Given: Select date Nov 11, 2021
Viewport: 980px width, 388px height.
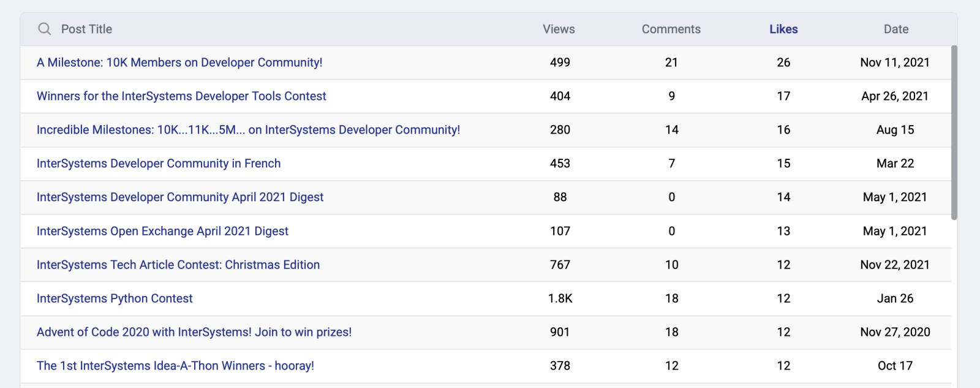Looking at the screenshot, I should (895, 63).
